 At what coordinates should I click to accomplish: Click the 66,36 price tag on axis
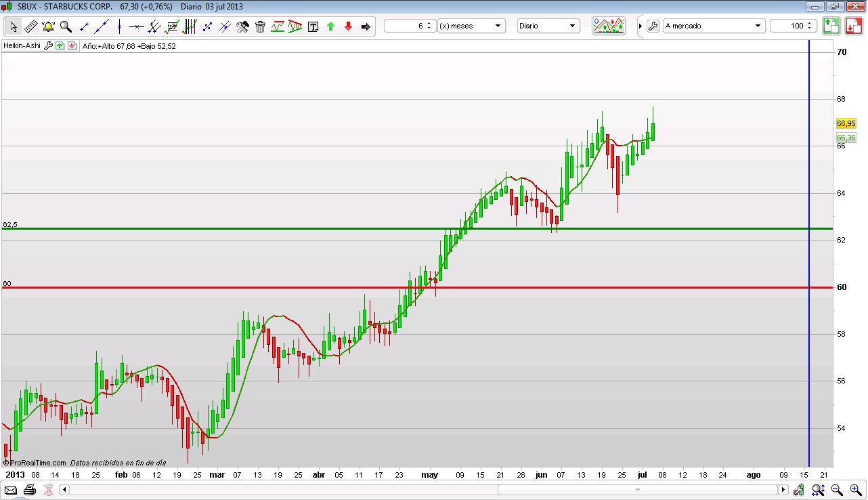point(846,138)
